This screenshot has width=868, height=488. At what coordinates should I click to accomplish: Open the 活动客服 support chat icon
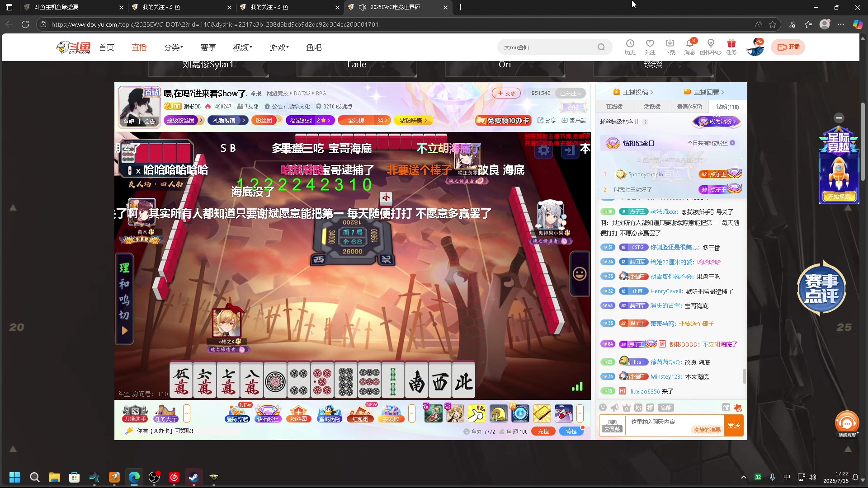(847, 424)
